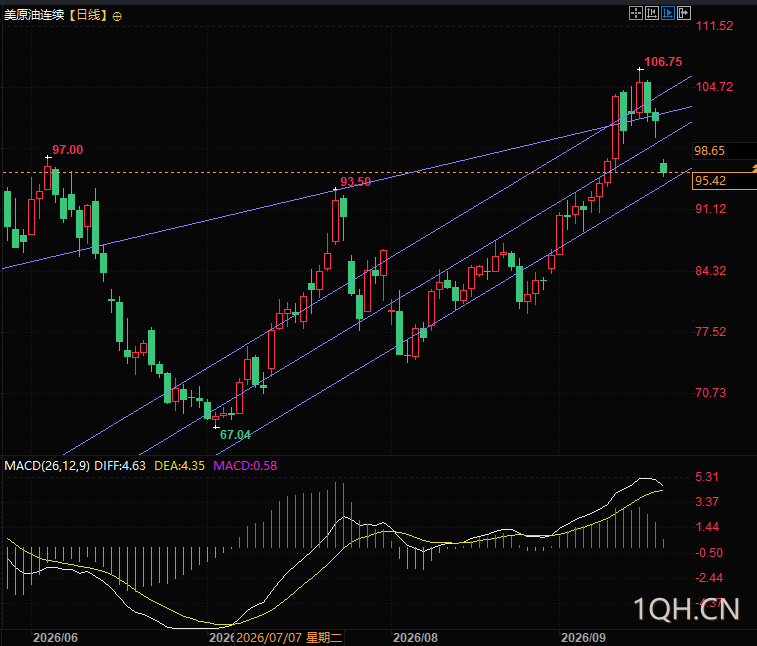Click the 91.12 price axis label
Image resolution: width=757 pixels, height=646 pixels.
point(710,209)
